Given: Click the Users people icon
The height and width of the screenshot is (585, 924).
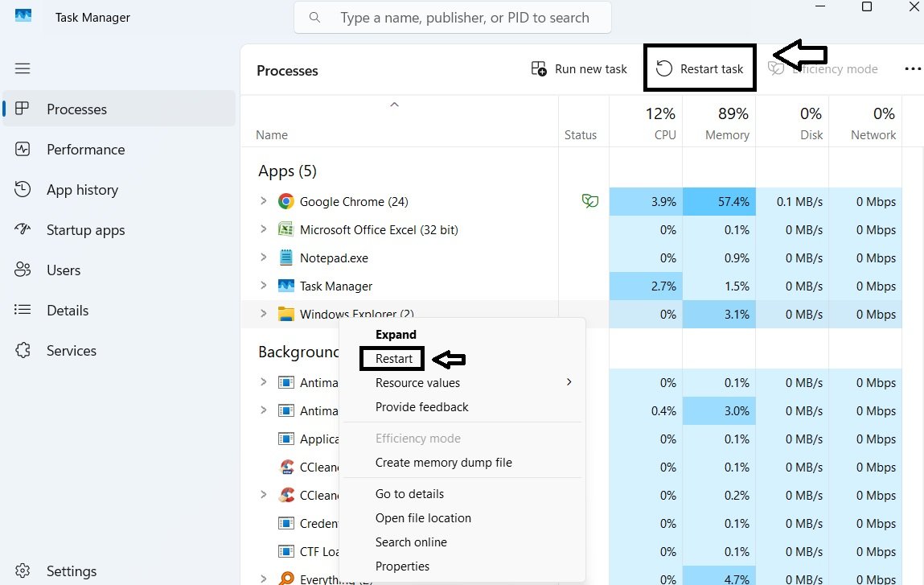Looking at the screenshot, I should point(23,270).
